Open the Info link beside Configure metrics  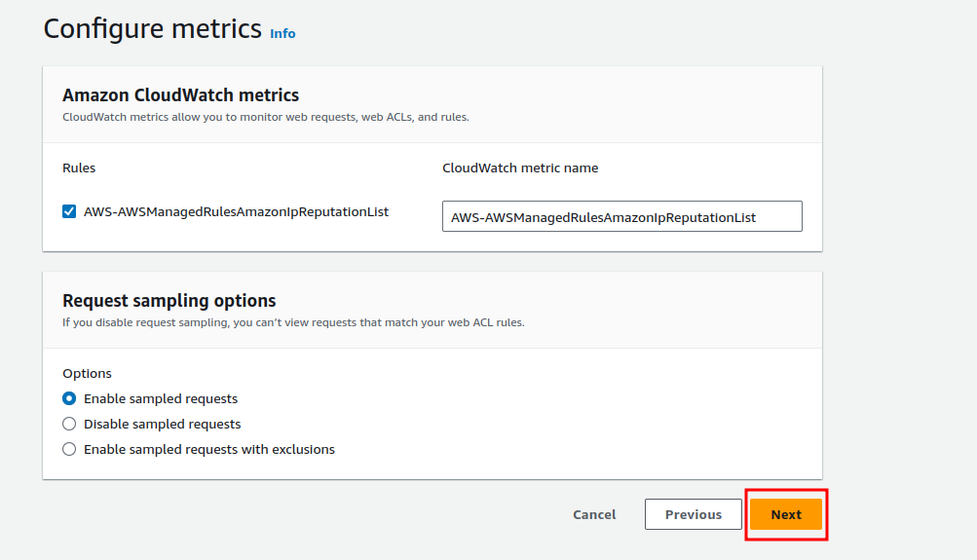282,34
